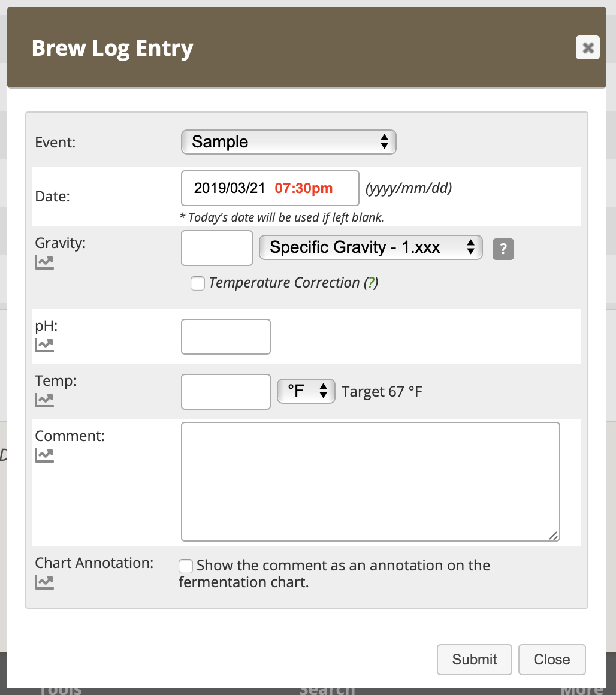Viewport: 616px width, 695px height.
Task: Click the chart icon under pH label
Action: coord(44,345)
